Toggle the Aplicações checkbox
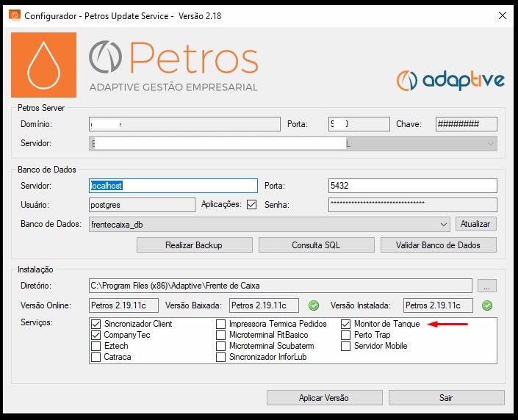518x420 pixels. point(251,205)
